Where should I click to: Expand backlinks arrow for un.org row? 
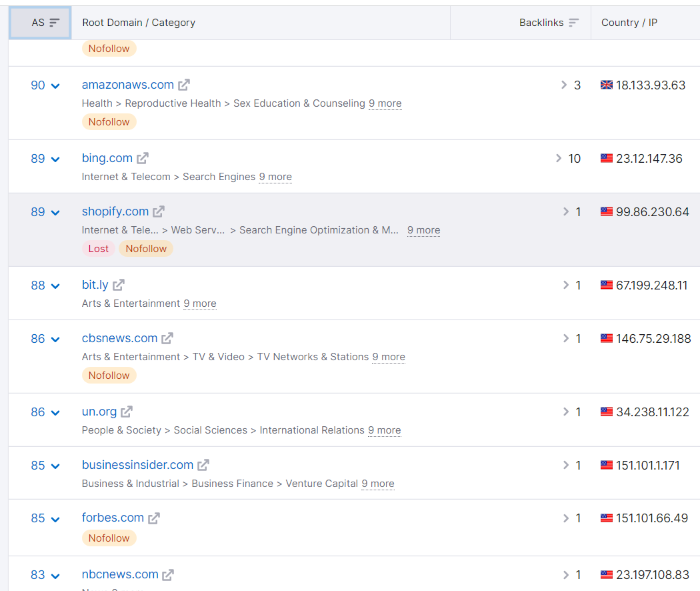pos(565,412)
